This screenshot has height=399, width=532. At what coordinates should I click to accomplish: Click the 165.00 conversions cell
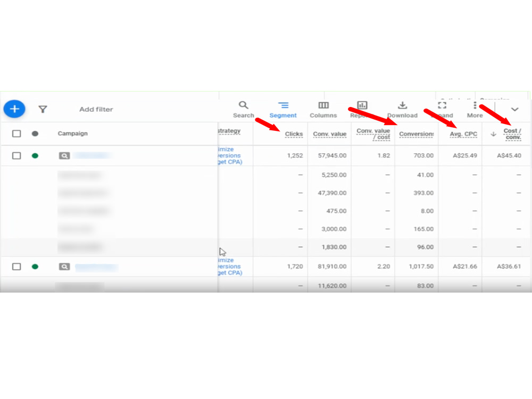click(x=423, y=229)
